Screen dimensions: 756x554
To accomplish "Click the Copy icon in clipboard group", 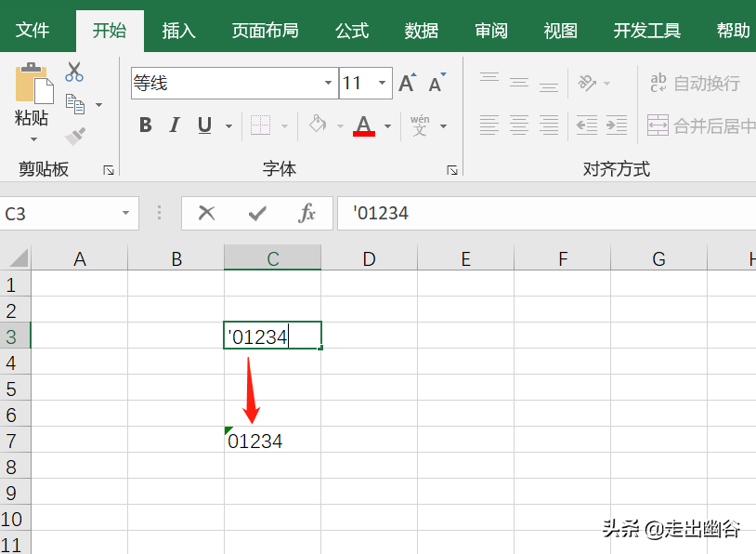I will pos(75,104).
